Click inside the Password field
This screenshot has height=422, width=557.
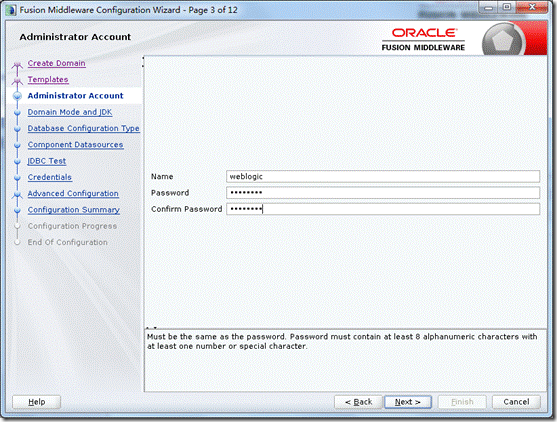click(383, 193)
